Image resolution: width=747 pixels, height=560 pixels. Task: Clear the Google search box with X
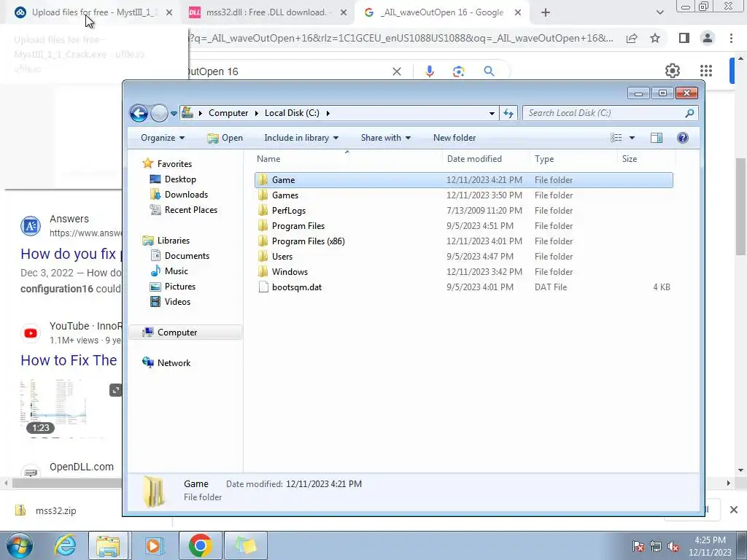pos(396,71)
